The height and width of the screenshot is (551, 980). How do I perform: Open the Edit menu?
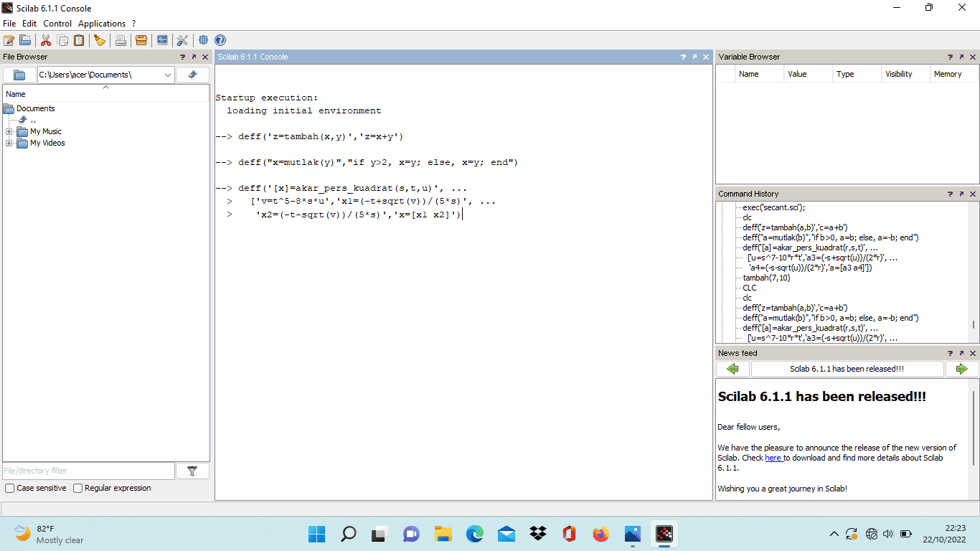click(x=29, y=24)
